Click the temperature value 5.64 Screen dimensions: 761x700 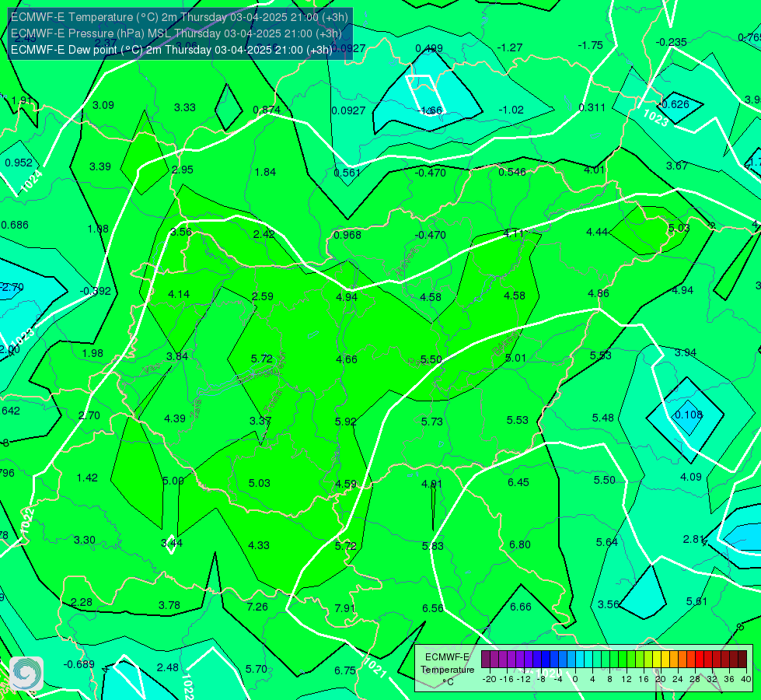click(x=606, y=542)
